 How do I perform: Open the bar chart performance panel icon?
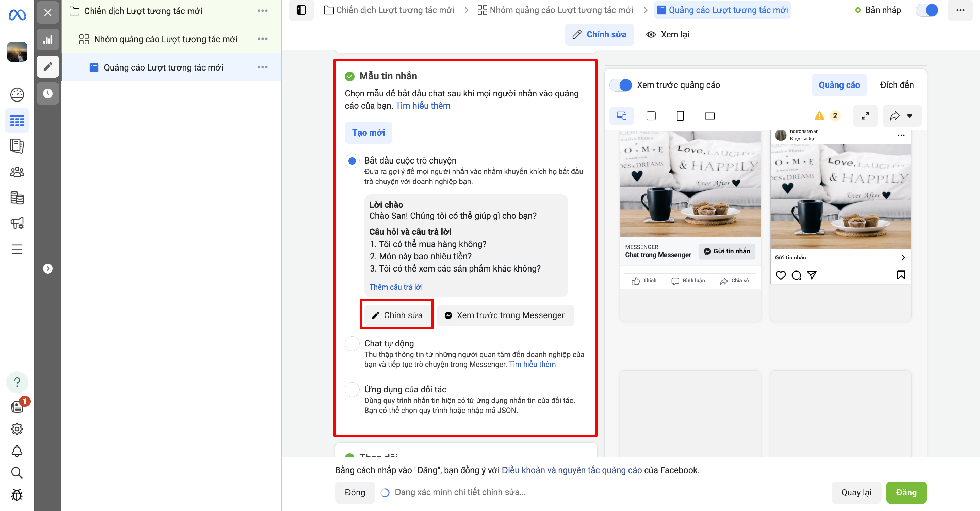click(x=48, y=40)
